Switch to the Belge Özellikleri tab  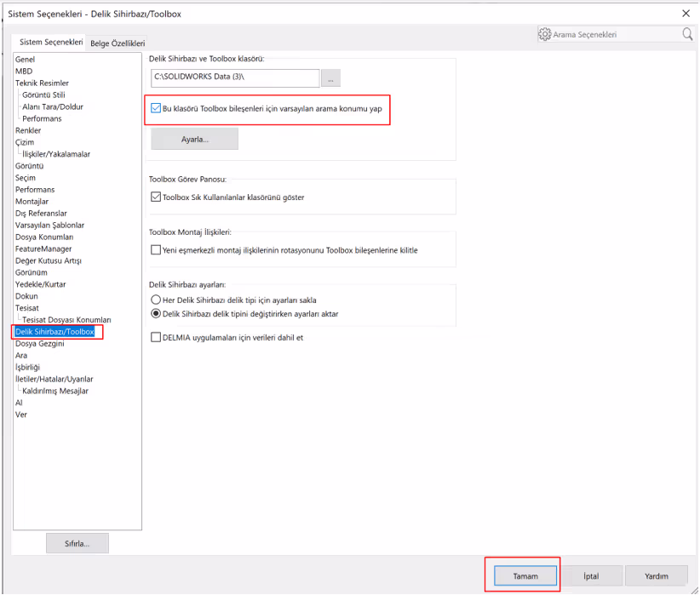118,43
